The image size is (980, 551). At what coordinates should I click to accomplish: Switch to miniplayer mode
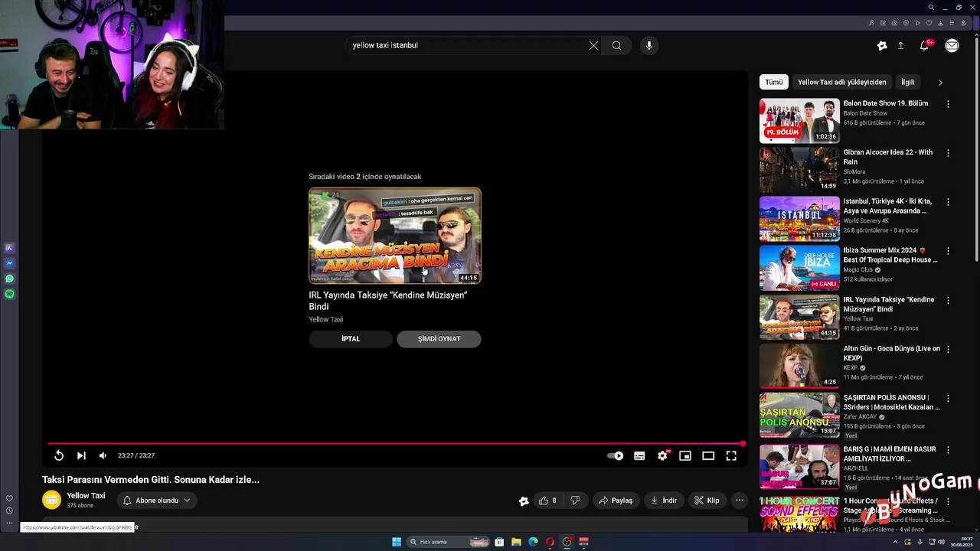click(x=685, y=455)
